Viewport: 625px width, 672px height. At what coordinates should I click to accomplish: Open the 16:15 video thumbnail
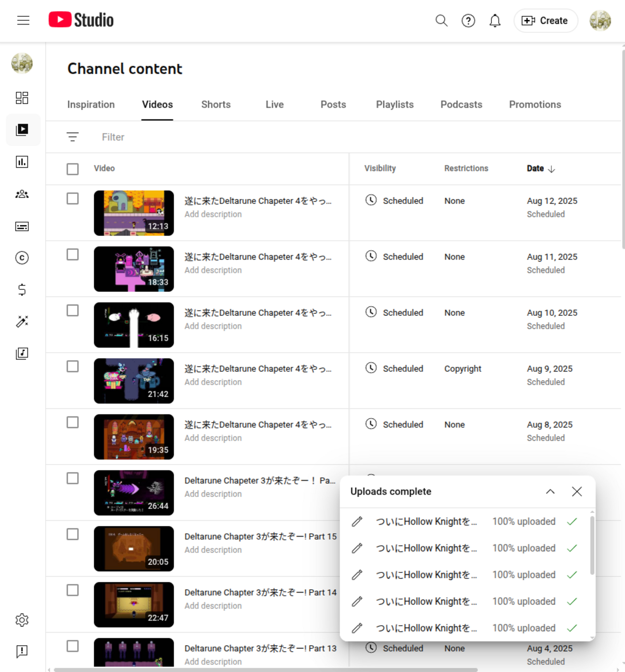[x=134, y=325]
